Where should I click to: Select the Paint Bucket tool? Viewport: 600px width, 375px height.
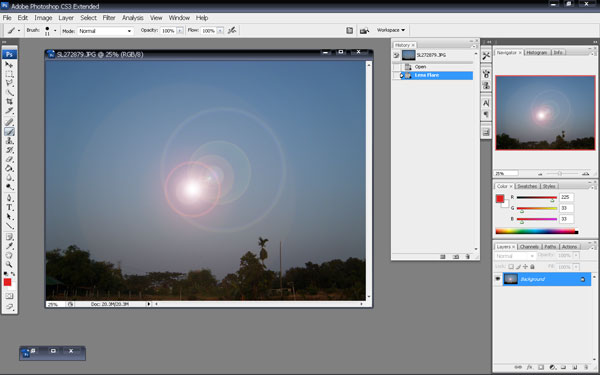coord(9,168)
